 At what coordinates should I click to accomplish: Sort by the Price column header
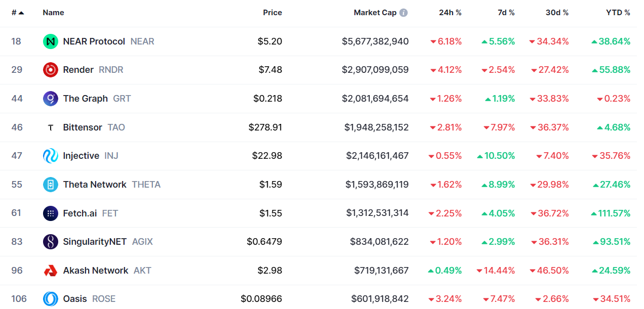pyautogui.click(x=272, y=13)
